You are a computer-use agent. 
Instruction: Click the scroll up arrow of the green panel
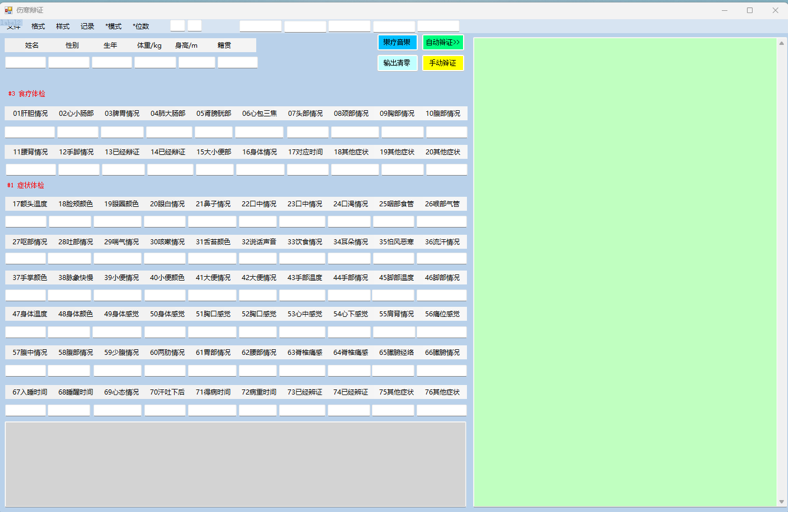(x=781, y=43)
